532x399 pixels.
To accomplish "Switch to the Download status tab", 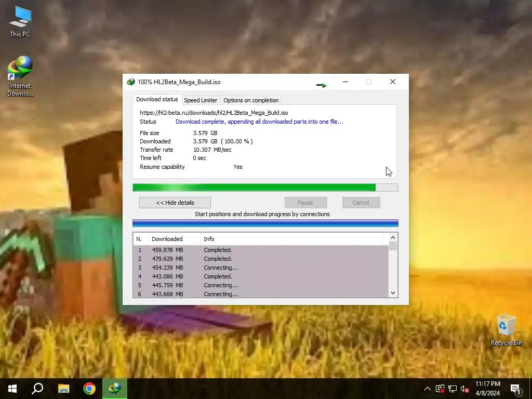I will (x=157, y=99).
